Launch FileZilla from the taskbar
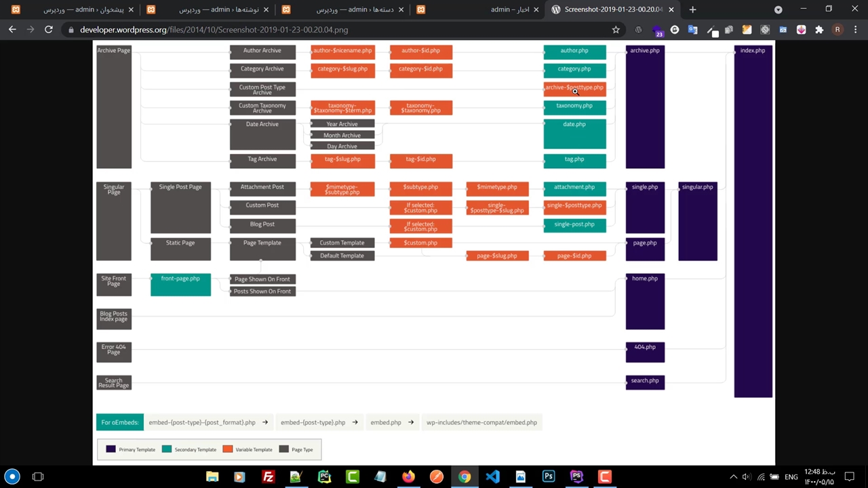The height and width of the screenshot is (488, 868). (268, 476)
